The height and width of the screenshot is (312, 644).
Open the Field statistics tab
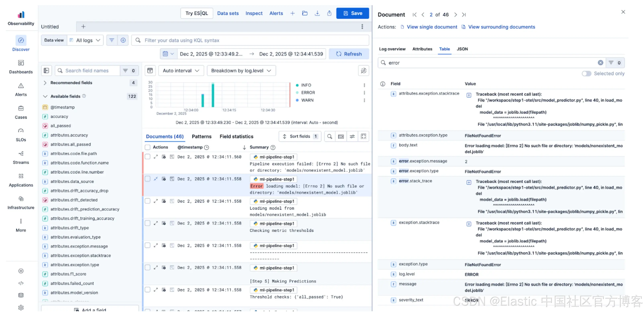click(x=236, y=136)
